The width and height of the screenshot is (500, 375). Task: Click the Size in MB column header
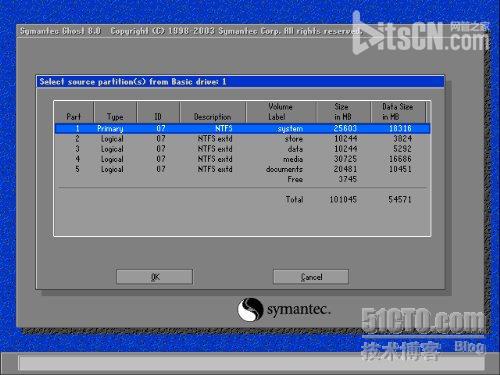[x=343, y=112]
